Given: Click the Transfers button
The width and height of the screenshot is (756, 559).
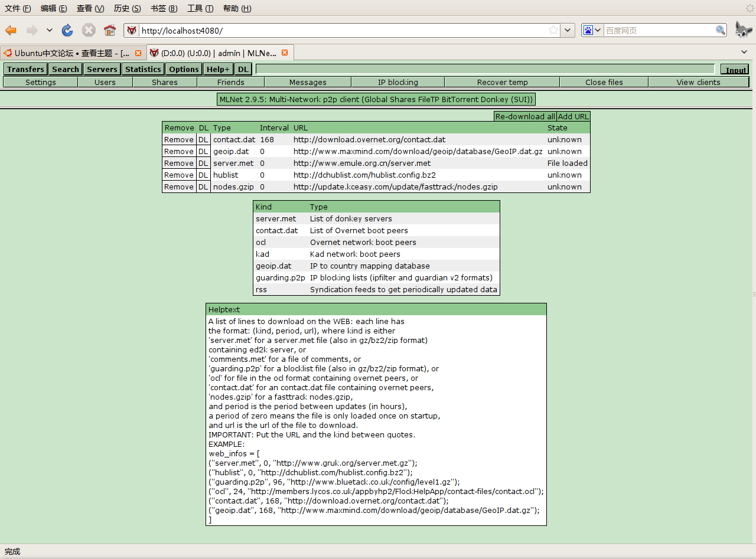Looking at the screenshot, I should (x=25, y=69).
